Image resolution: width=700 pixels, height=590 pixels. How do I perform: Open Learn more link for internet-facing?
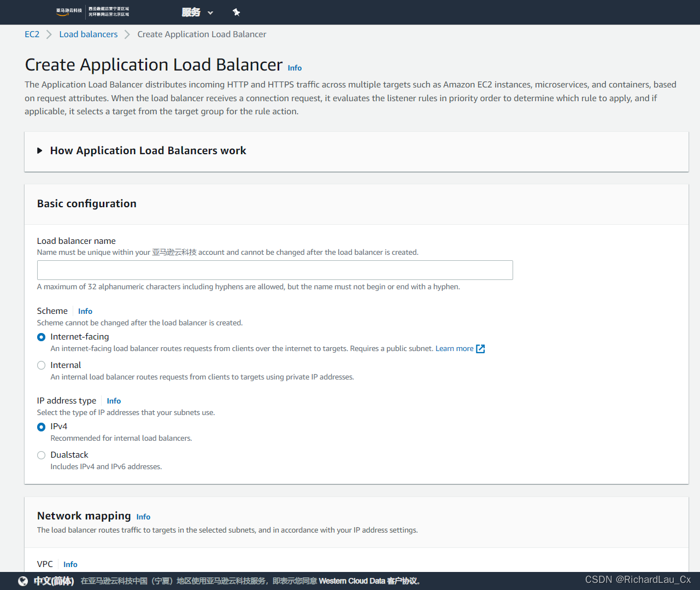click(x=455, y=349)
